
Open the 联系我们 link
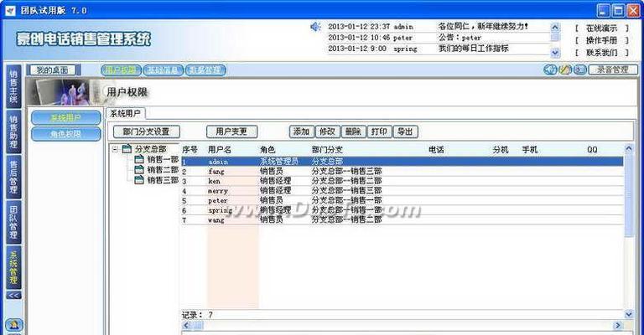tap(602, 53)
